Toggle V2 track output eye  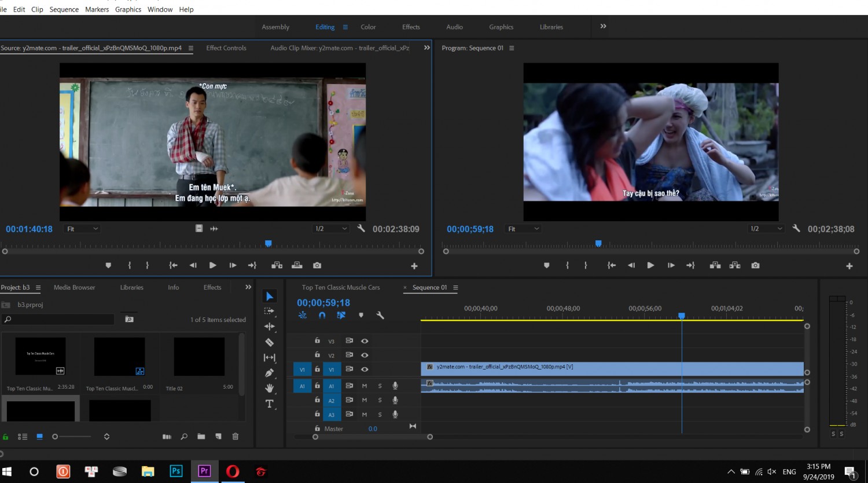[365, 355]
